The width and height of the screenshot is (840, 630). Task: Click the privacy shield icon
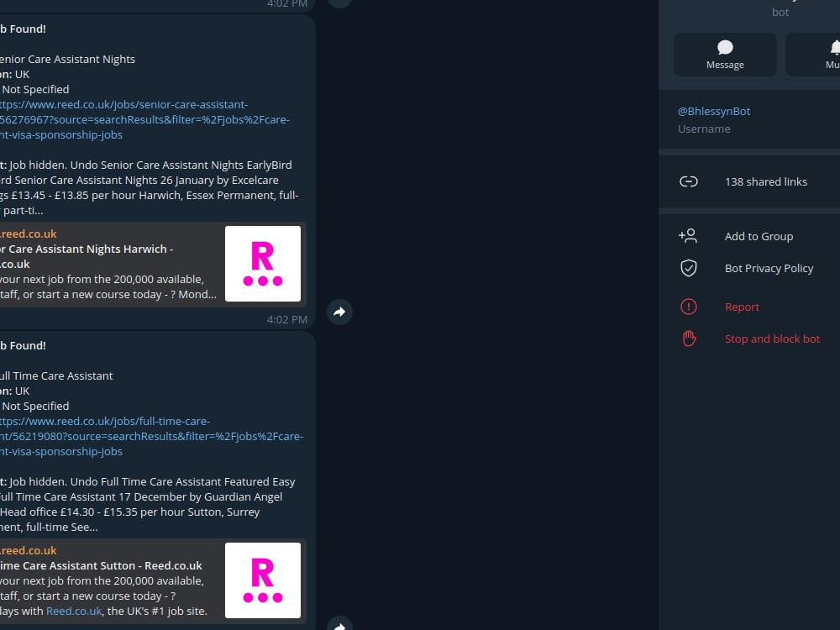click(x=689, y=269)
